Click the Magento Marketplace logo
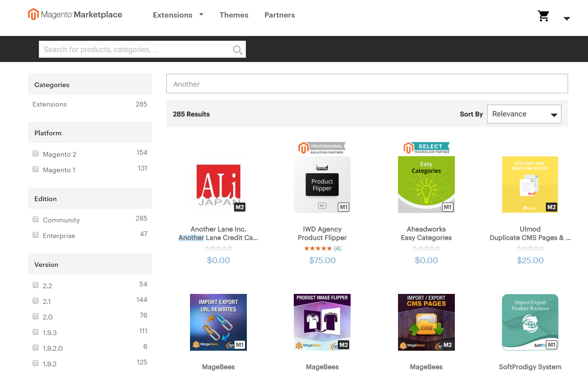 pos(75,15)
